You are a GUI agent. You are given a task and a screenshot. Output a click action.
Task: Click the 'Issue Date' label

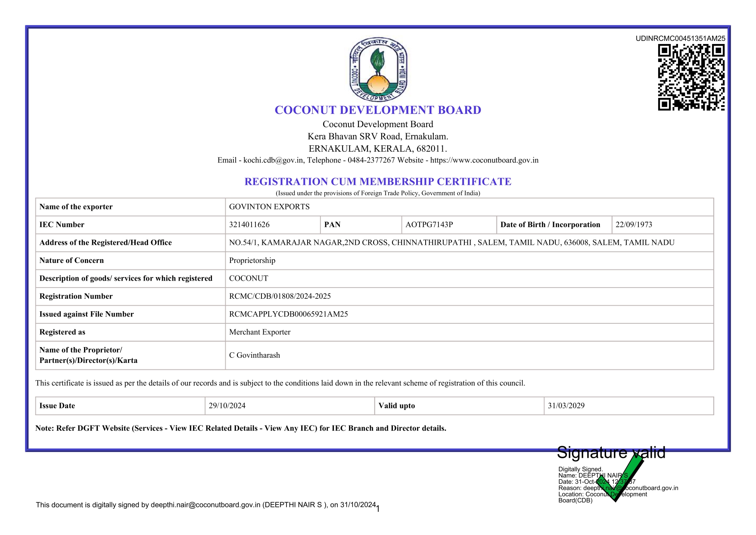pos(57,406)
